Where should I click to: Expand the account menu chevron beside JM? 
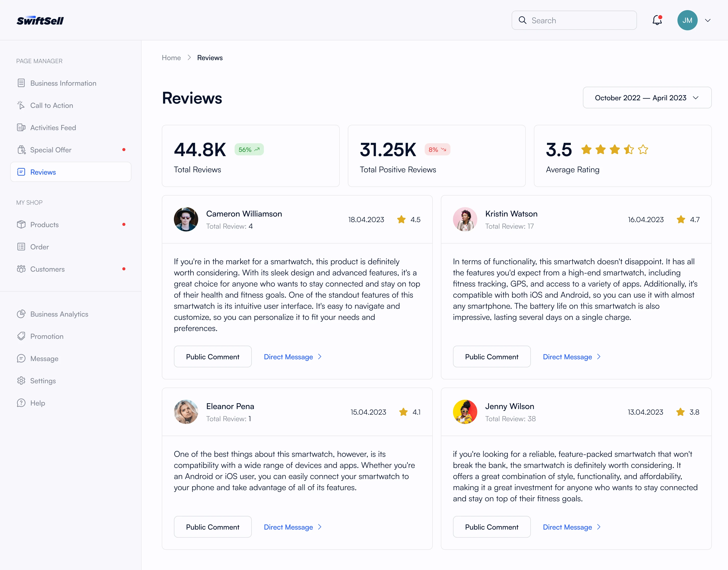708,20
